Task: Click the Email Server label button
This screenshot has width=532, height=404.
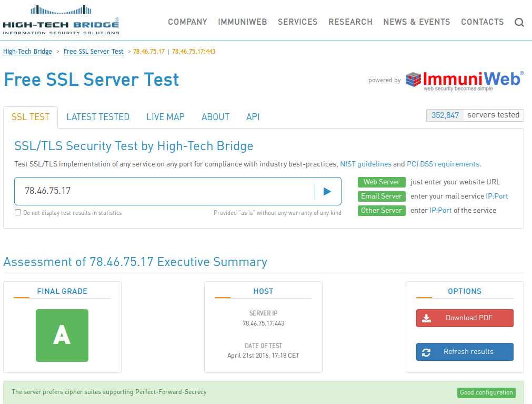Action: [382, 196]
